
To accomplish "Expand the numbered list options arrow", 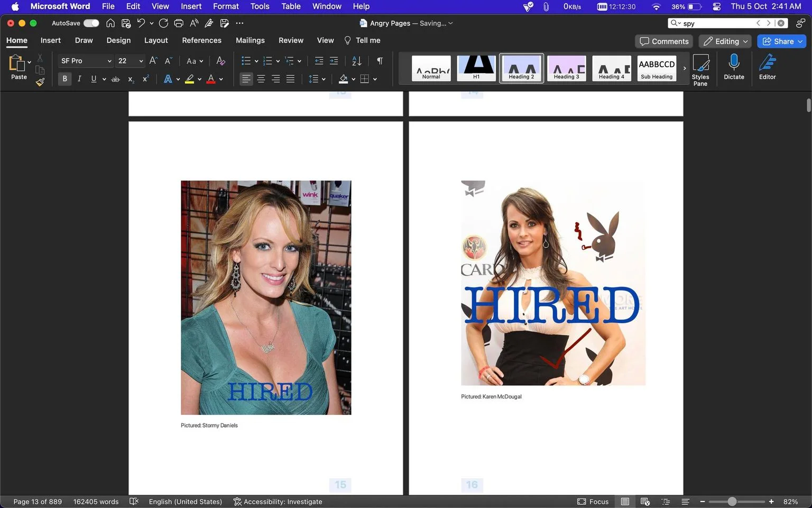I will click(278, 61).
